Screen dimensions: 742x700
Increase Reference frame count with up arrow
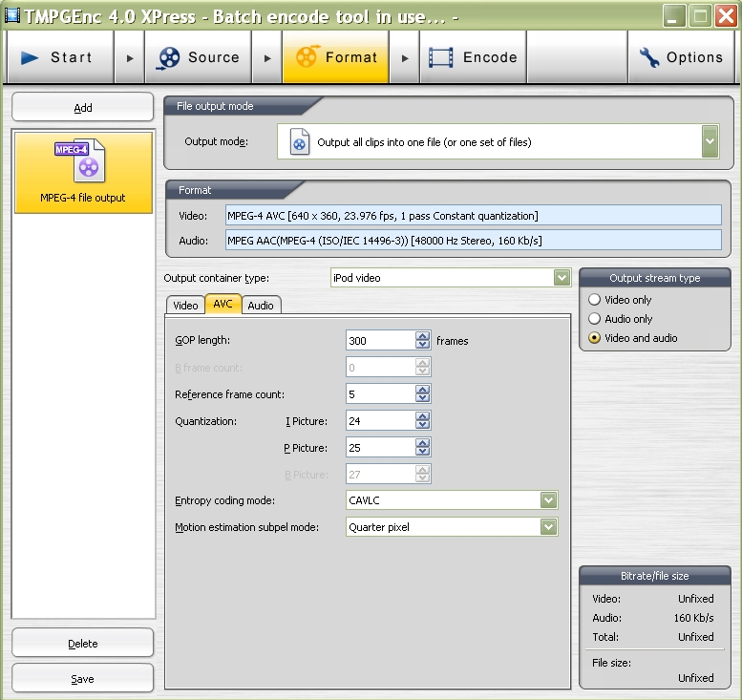pyautogui.click(x=423, y=389)
